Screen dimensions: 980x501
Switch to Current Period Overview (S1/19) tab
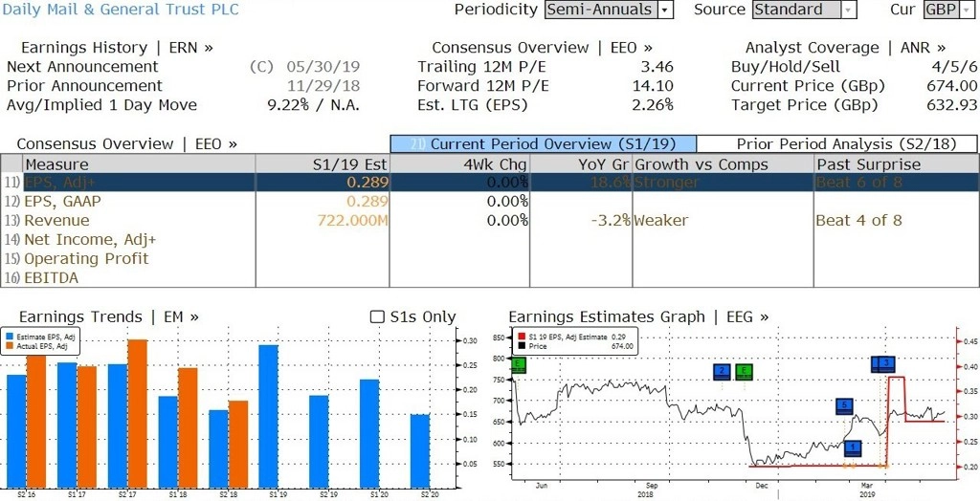coord(544,143)
